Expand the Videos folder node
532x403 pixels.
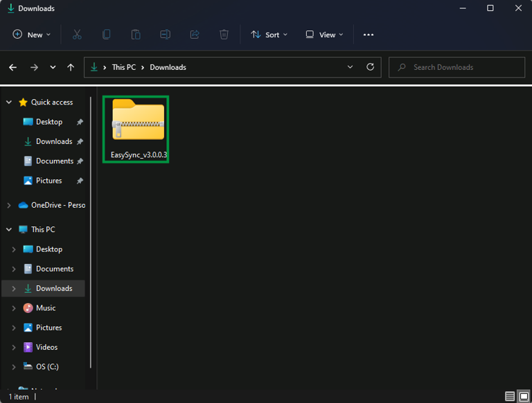click(14, 348)
